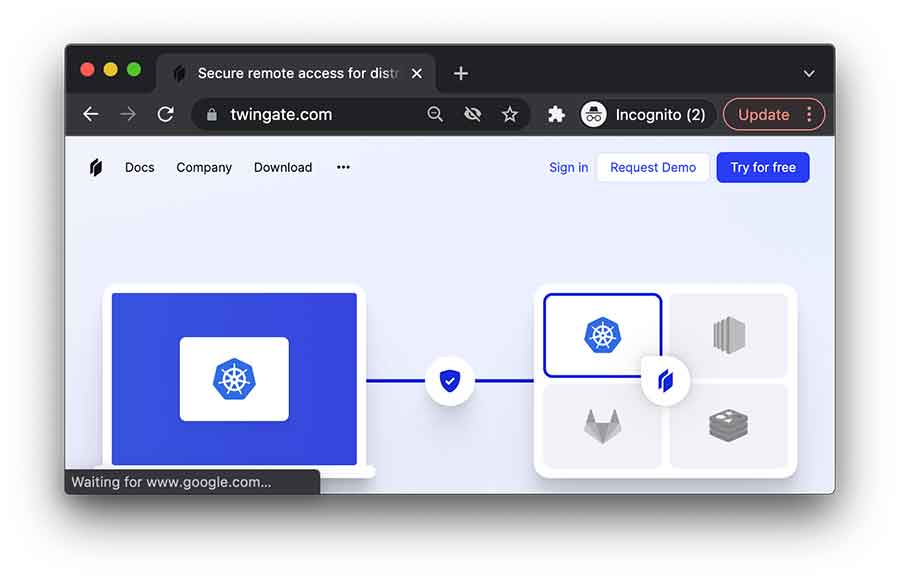This screenshot has height=580, width=900.
Task: Open the Twingate home logo in the navigation bar
Action: [x=96, y=167]
